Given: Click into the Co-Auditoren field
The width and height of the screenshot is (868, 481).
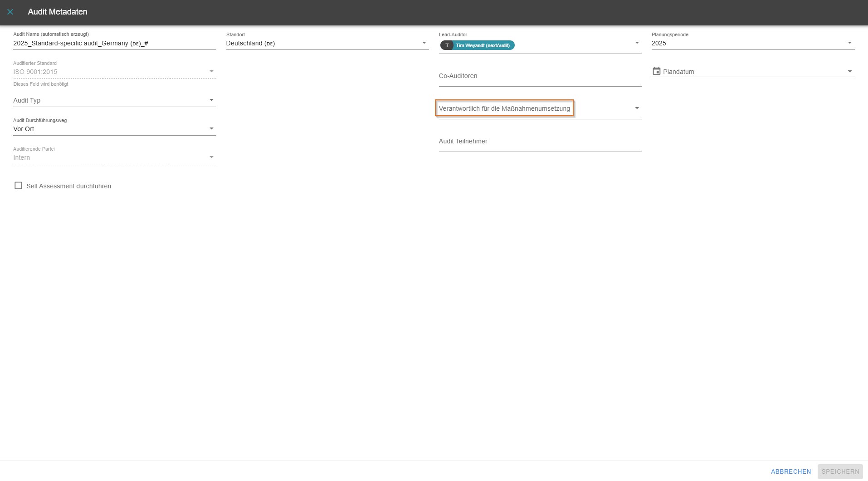Looking at the screenshot, I should click(x=540, y=76).
